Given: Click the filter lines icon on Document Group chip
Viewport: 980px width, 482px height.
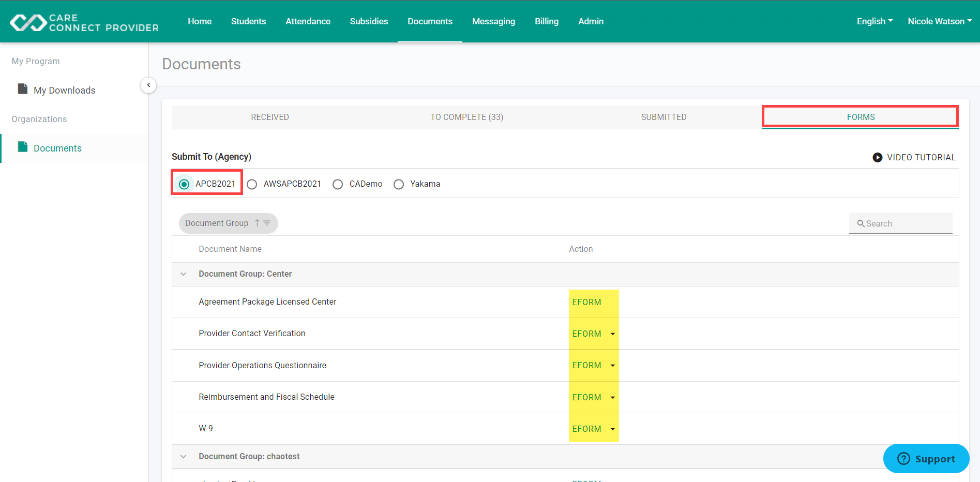Looking at the screenshot, I should (267, 223).
